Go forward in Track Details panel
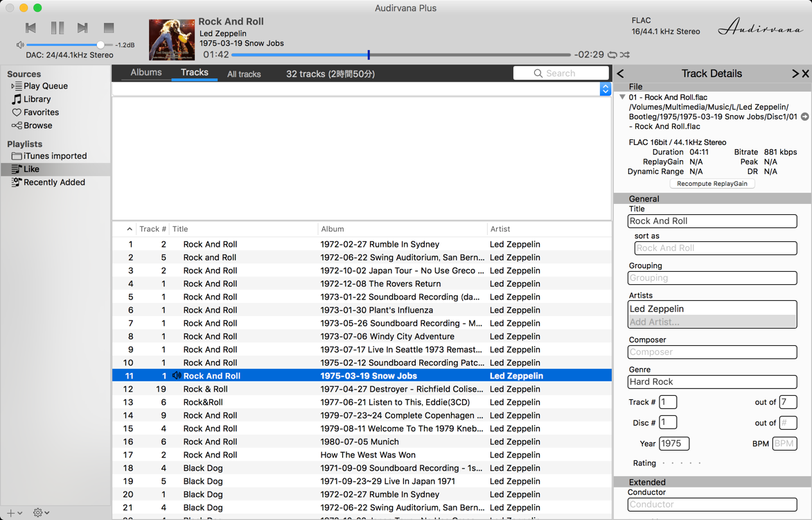 [795, 73]
